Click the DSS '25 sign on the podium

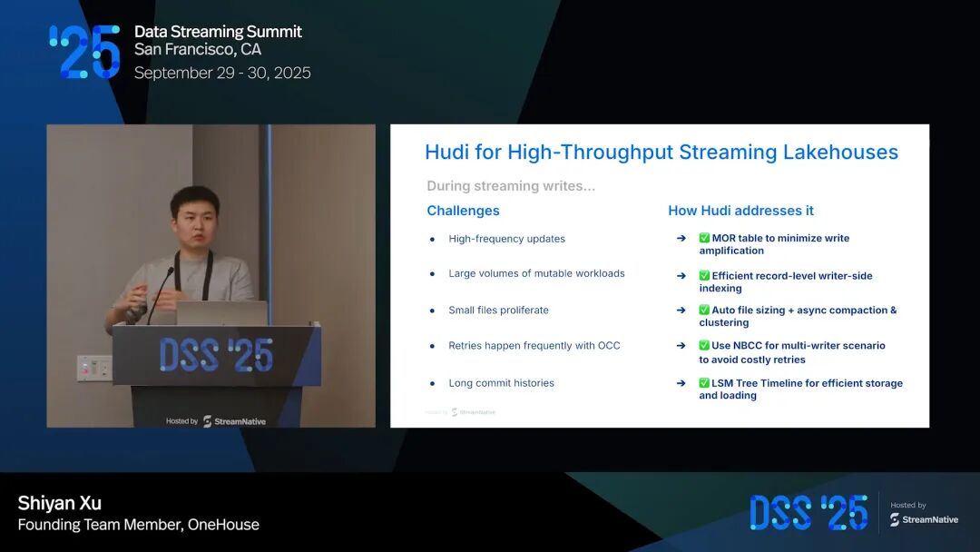[216, 355]
